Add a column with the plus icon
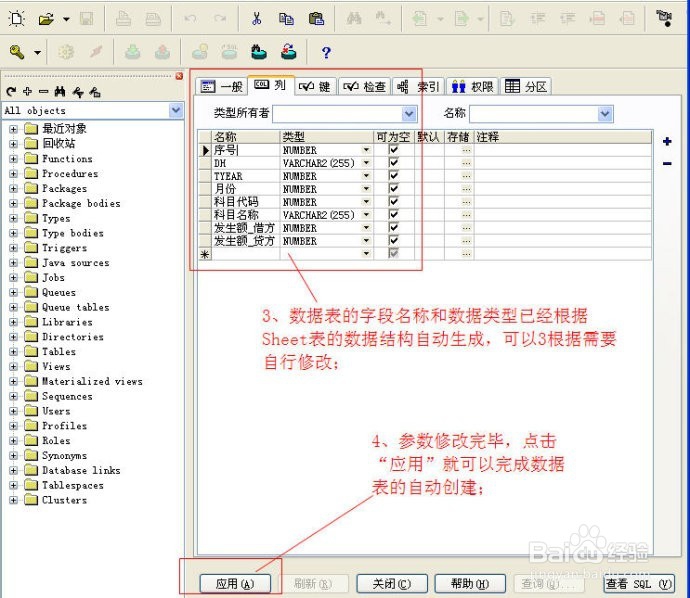Screen dimensions: 690x598 (667, 141)
